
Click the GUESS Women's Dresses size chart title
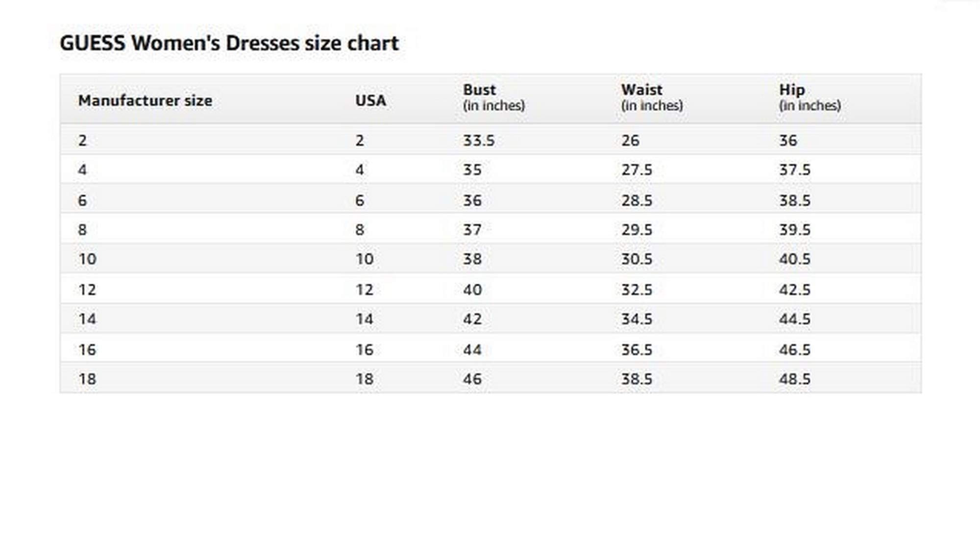click(229, 43)
